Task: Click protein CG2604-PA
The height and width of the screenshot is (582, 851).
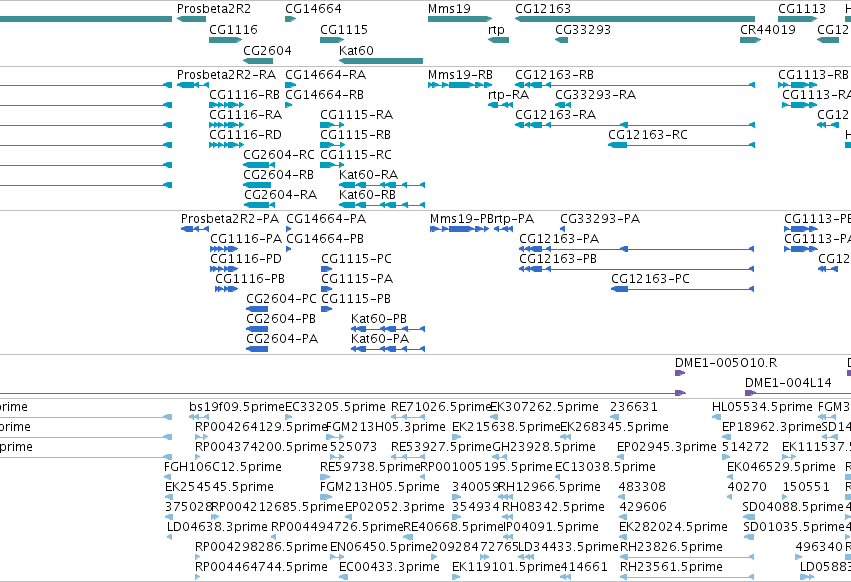Action: [x=282, y=340]
